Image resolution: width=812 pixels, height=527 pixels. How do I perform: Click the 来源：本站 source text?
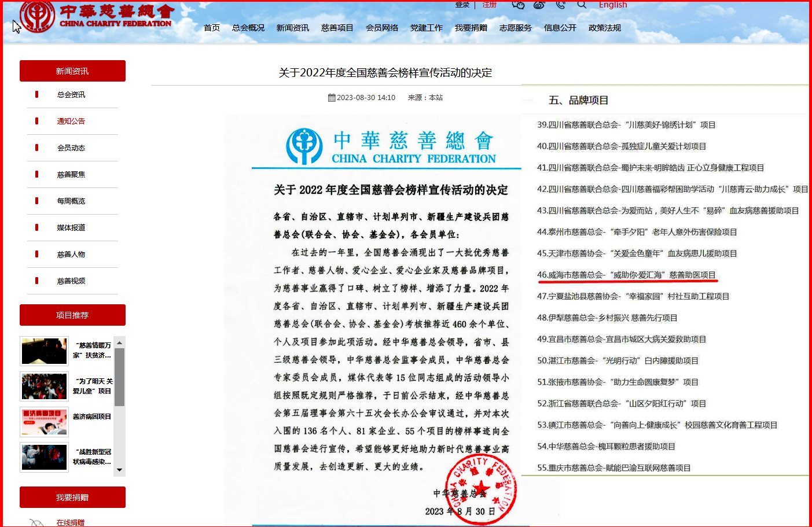pos(425,98)
